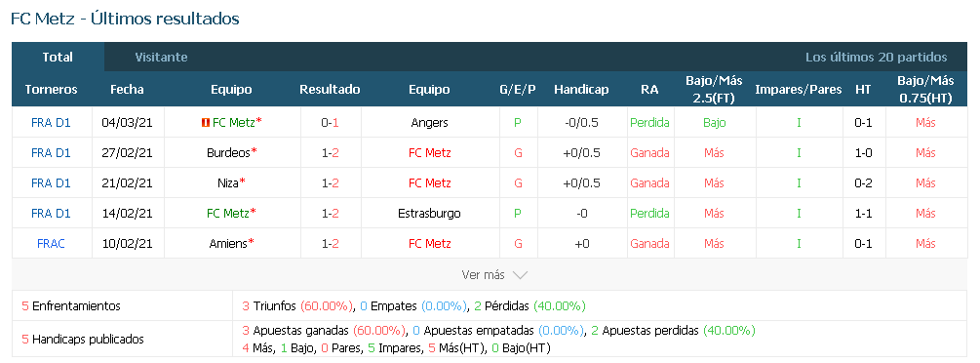
Task: Click the Handicap column header
Action: pyautogui.click(x=581, y=90)
